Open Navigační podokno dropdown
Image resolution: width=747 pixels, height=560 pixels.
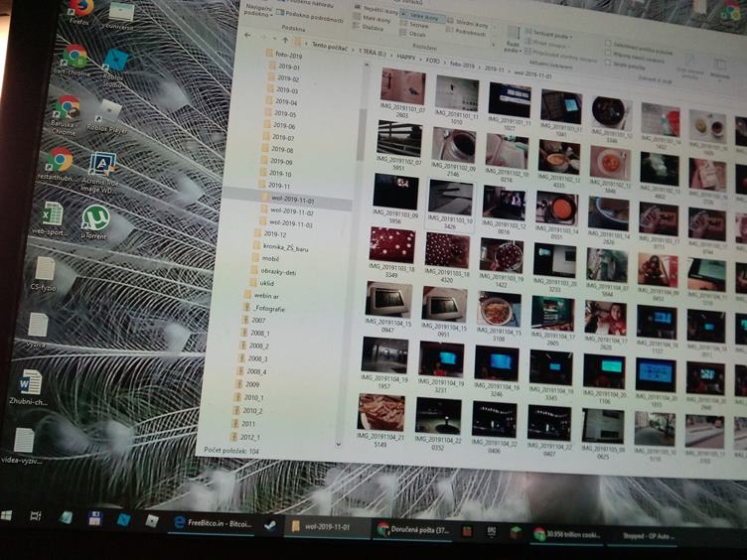click(x=258, y=11)
